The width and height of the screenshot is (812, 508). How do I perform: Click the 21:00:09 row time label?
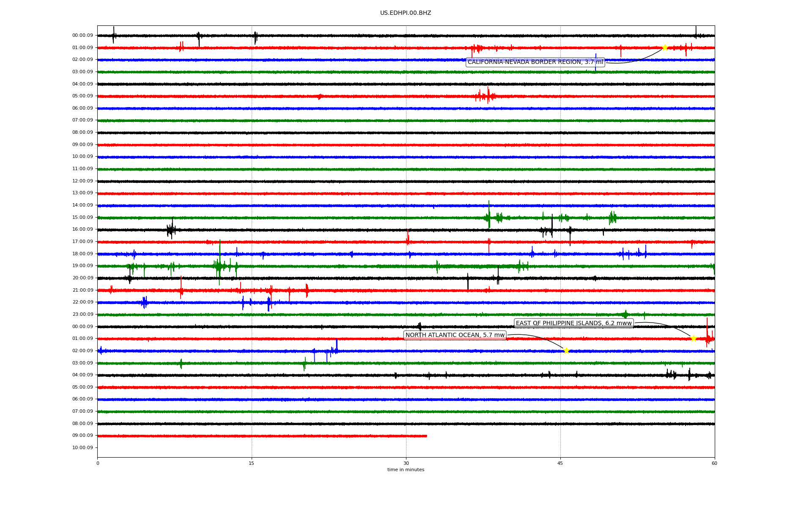[x=82, y=290]
